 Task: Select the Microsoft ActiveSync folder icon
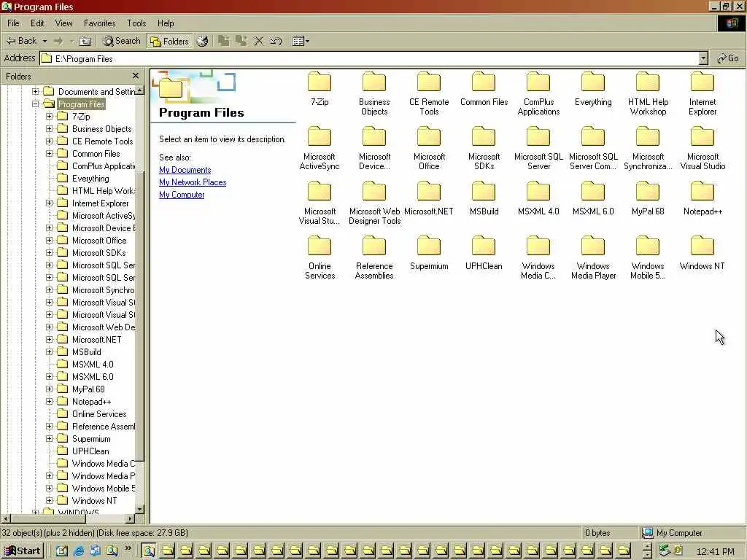[x=320, y=136]
